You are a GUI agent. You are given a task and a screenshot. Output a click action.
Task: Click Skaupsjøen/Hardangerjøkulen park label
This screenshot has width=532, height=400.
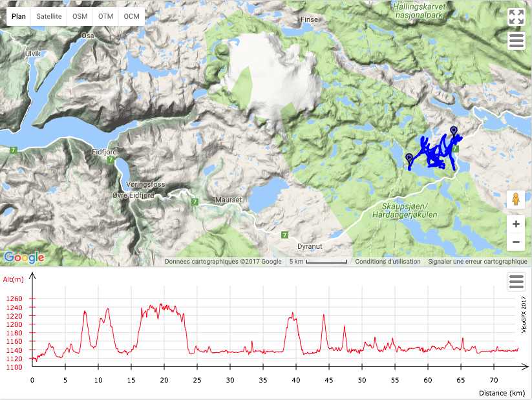pos(405,211)
